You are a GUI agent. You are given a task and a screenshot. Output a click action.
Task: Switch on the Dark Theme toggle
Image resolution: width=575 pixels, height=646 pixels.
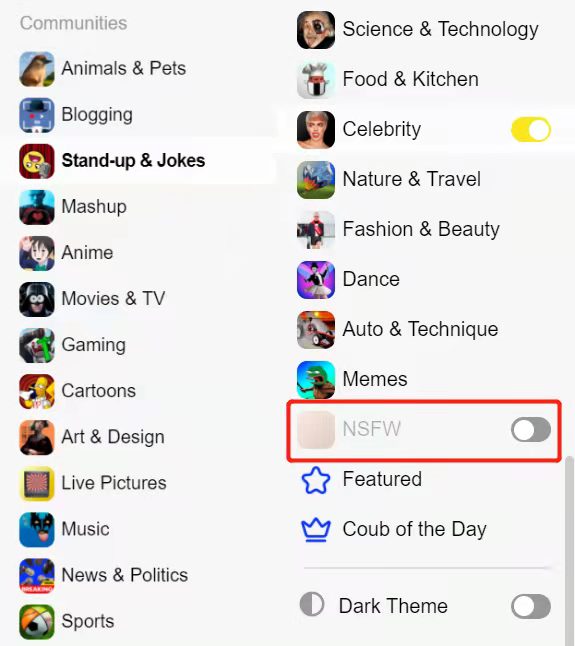531,606
